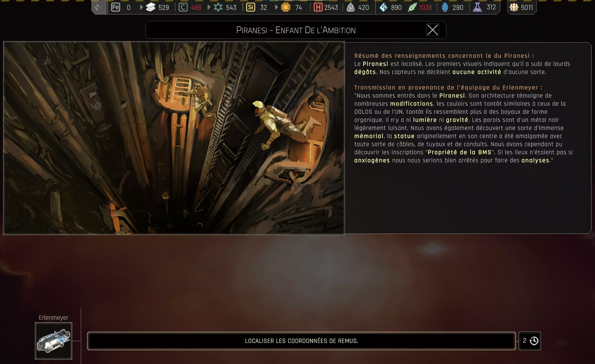Click the green polymer gear icon
This screenshot has width=595, height=364.
[x=218, y=7]
